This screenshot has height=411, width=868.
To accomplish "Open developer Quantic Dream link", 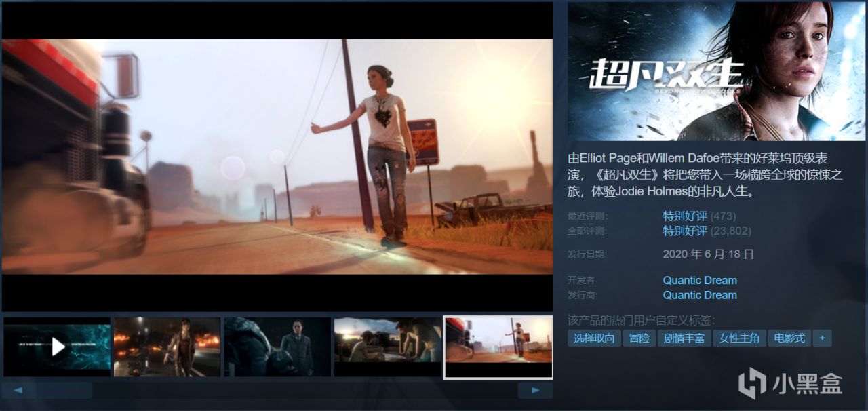I will 700,280.
